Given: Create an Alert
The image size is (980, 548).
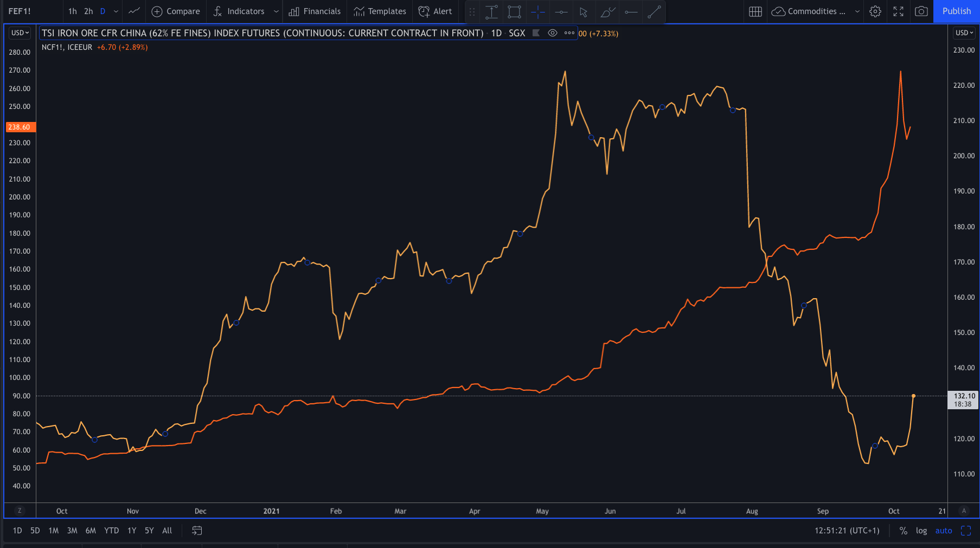Looking at the screenshot, I should coord(435,11).
